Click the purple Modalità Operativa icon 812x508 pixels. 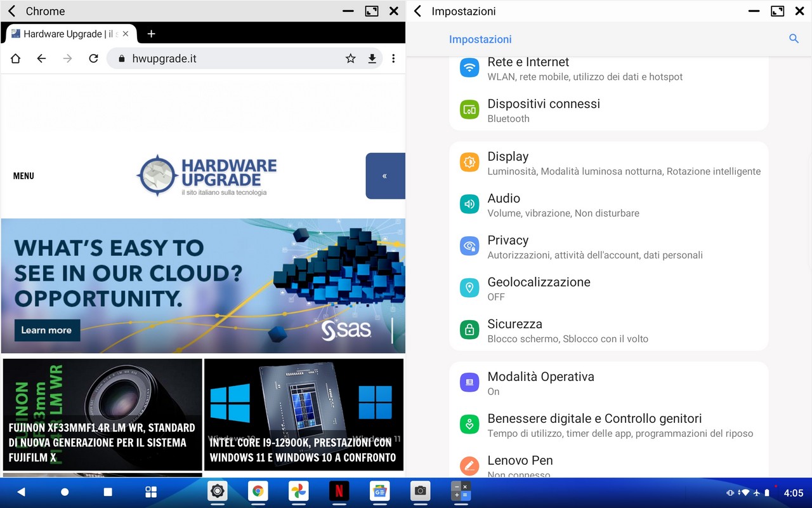[469, 382]
